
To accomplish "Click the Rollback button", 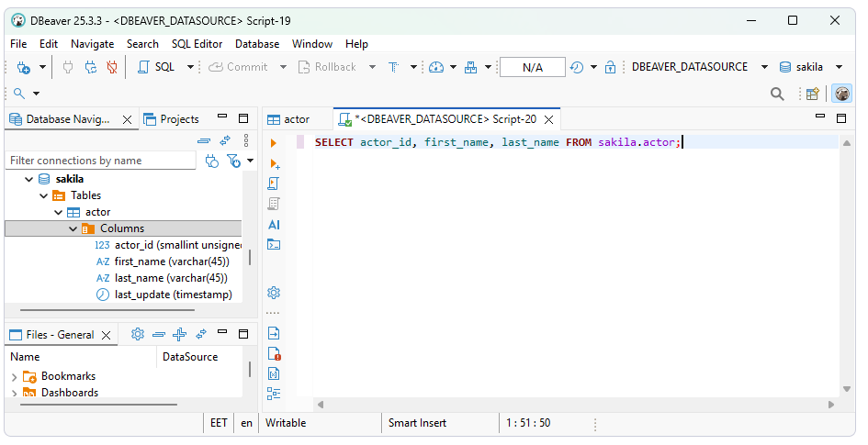I will pos(327,68).
